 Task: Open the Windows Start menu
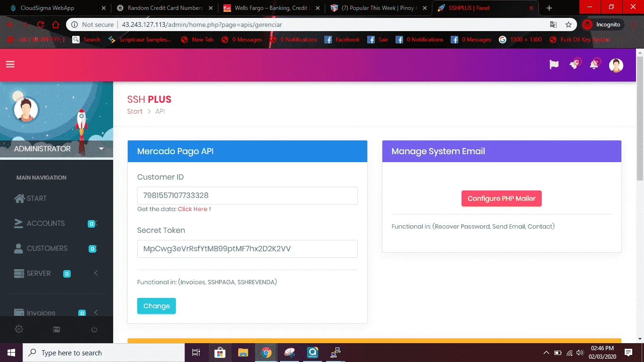coord(11,353)
